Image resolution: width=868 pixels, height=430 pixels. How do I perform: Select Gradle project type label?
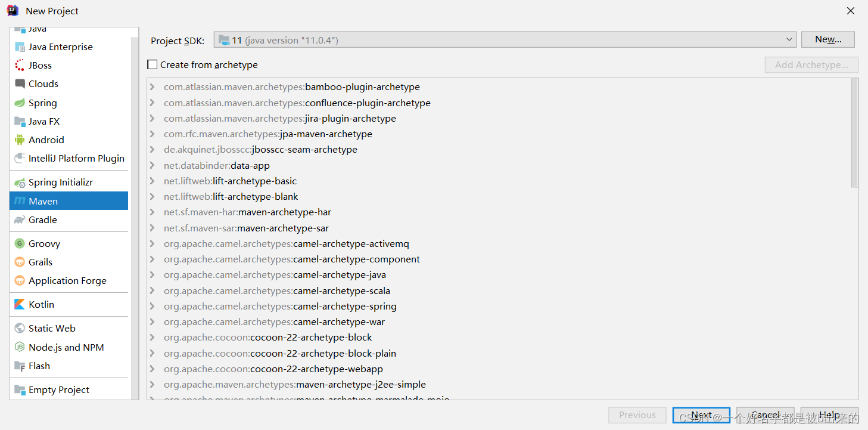coord(43,220)
